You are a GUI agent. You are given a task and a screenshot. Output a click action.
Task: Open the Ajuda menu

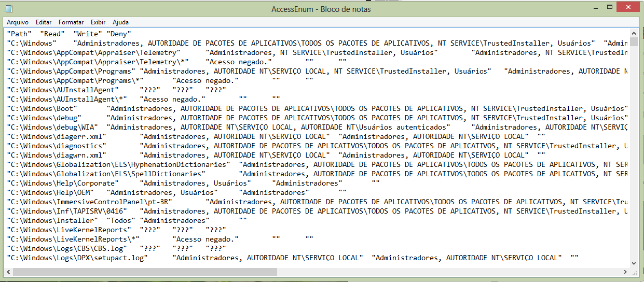click(120, 22)
